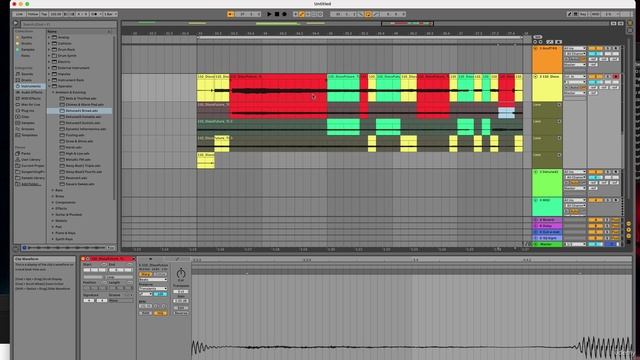Image resolution: width=640 pixels, height=360 pixels.
Task: Open the Beats warp mode dropdown
Action: pyautogui.click(x=153, y=280)
